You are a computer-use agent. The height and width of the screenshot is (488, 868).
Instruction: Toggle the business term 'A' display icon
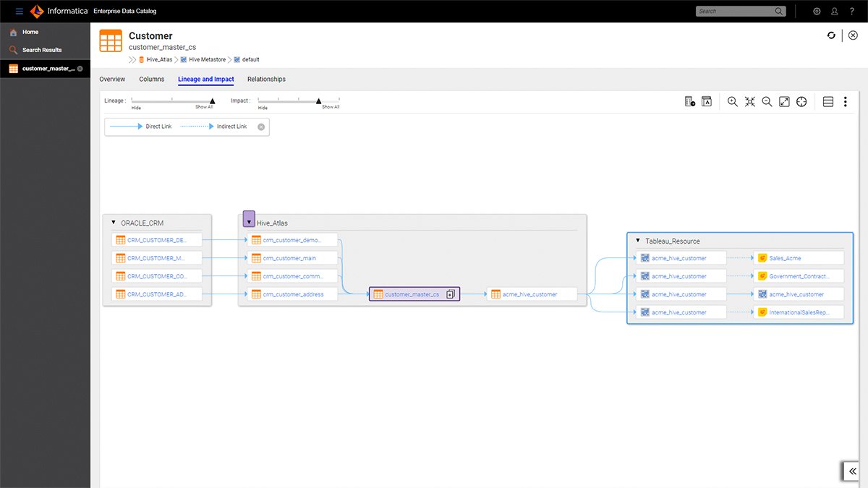point(707,102)
